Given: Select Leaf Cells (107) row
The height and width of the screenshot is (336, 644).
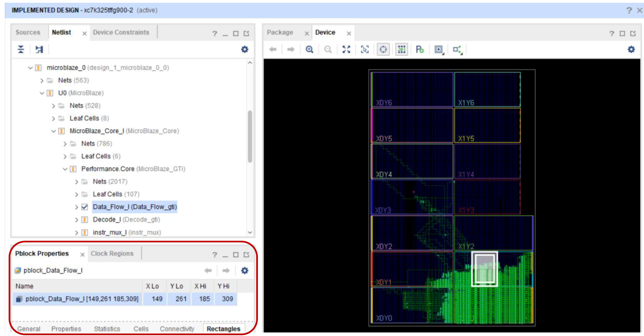Looking at the screenshot, I should [116, 194].
